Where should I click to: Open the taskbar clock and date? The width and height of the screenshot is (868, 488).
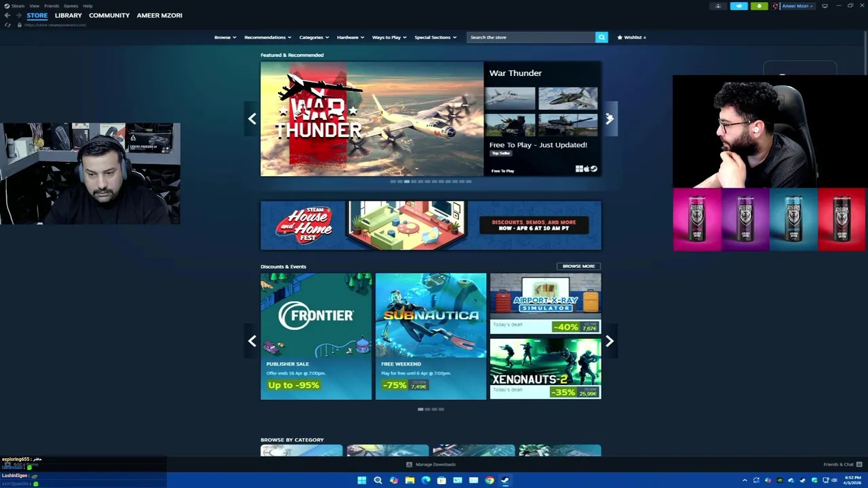[853, 481]
